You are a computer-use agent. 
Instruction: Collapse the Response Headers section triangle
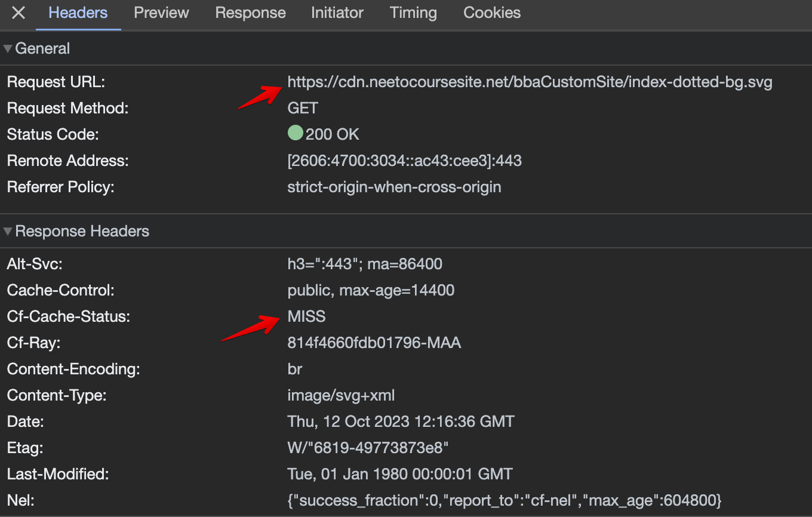(7, 231)
